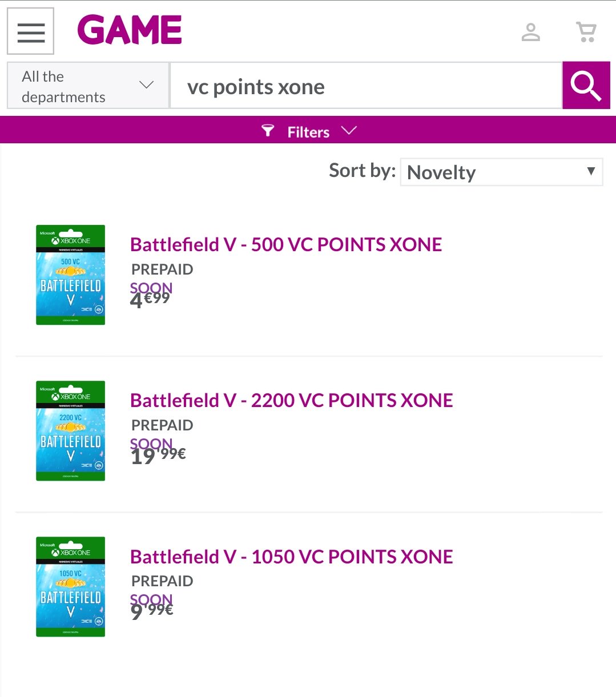Open Battlefield V - 2200 VC POINTS XONE
616x697 pixels.
click(x=291, y=400)
